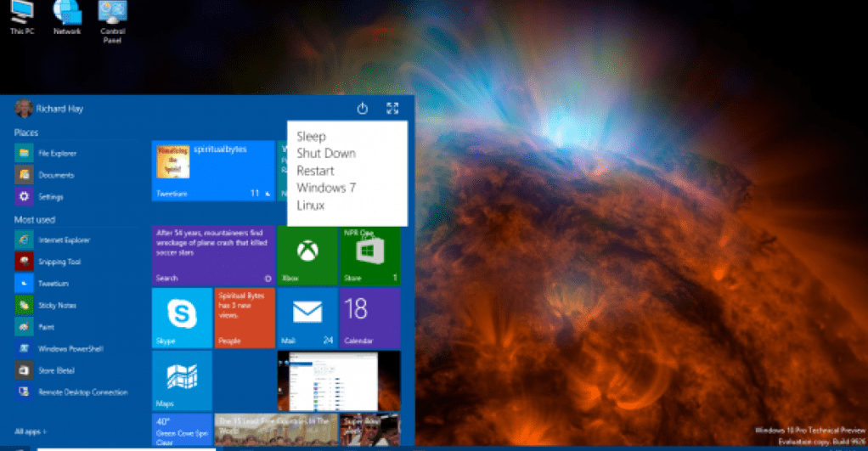The width and height of the screenshot is (868, 451).
Task: Select Sleep from power menu
Action: tap(311, 136)
